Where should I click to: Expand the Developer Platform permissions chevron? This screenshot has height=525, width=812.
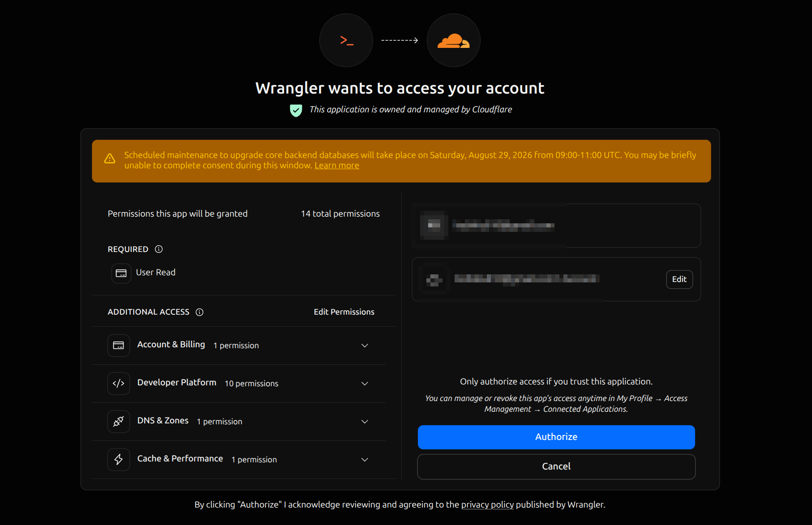(365, 384)
